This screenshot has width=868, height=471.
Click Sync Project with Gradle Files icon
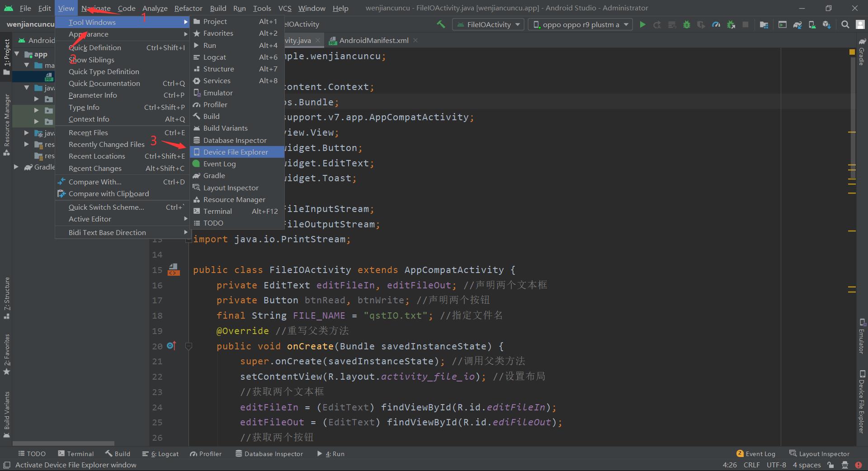pyautogui.click(x=797, y=24)
